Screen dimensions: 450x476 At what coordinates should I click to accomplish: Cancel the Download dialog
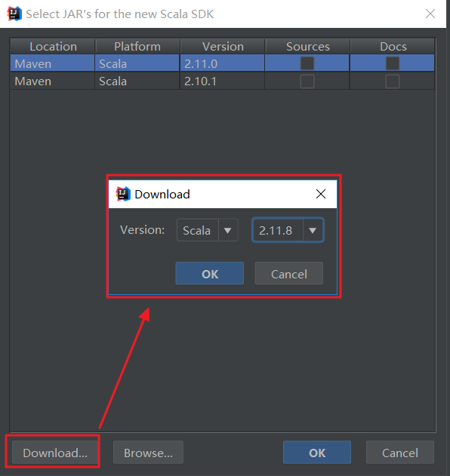(x=289, y=274)
